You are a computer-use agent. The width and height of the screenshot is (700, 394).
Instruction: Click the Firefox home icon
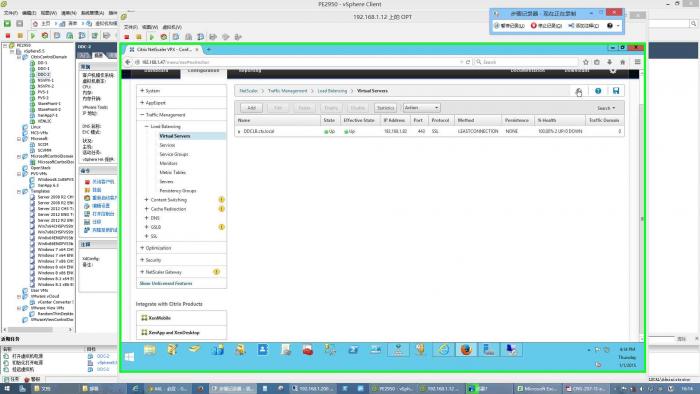[x=622, y=62]
